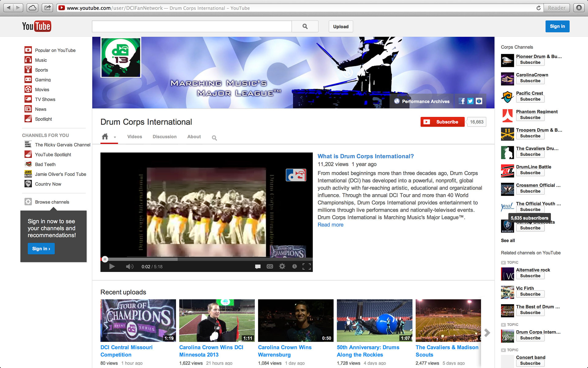This screenshot has width=588, height=368.
Task: Open Carolina Crown Wins DCI Minnesota 2013
Action: 211,351
